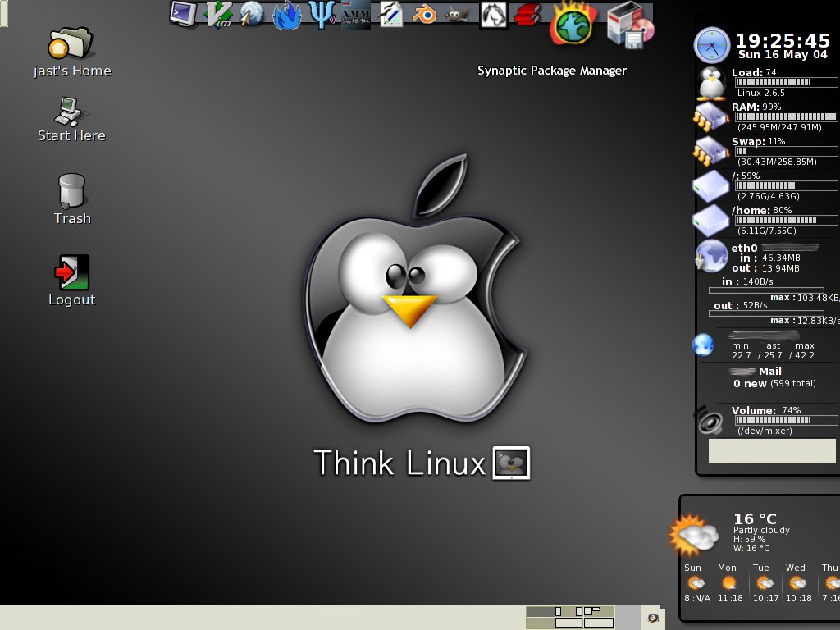This screenshot has width=840, height=630.
Task: Open the OpenOffice Writer launcher
Action: click(390, 14)
